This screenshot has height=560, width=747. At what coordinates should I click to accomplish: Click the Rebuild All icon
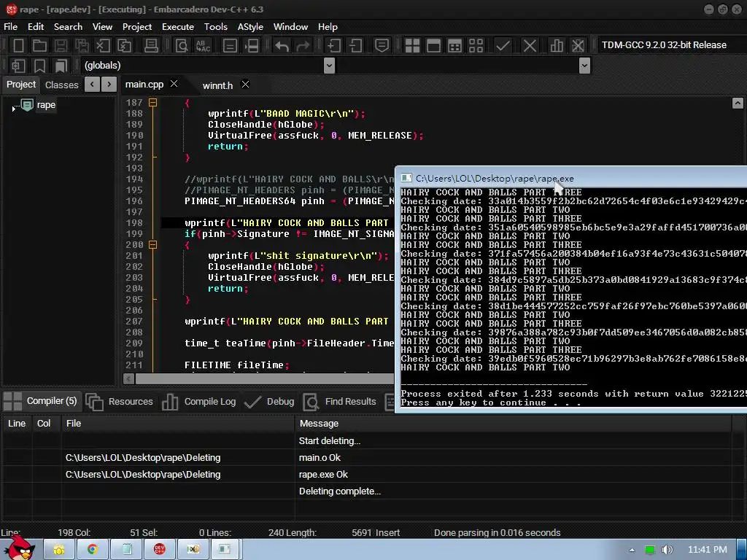coord(476,46)
